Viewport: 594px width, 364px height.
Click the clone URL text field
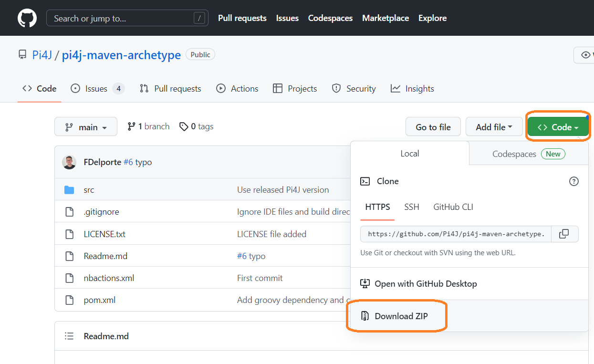click(x=456, y=234)
